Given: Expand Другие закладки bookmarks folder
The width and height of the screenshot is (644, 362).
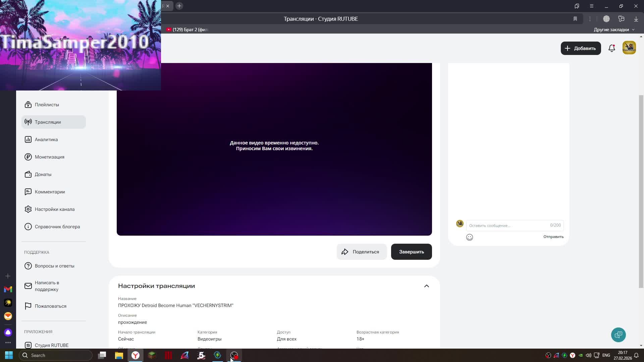Looking at the screenshot, I should (x=614, y=29).
